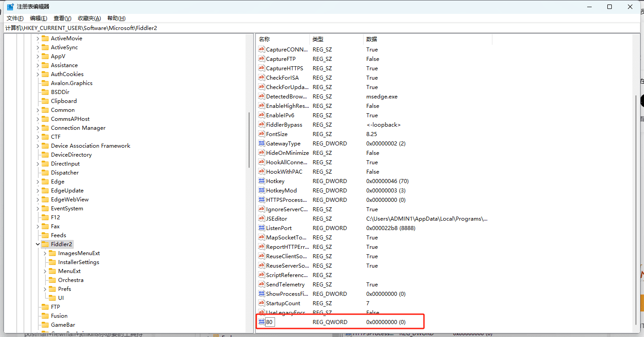Select the HookWithPAC value row

pos(374,171)
